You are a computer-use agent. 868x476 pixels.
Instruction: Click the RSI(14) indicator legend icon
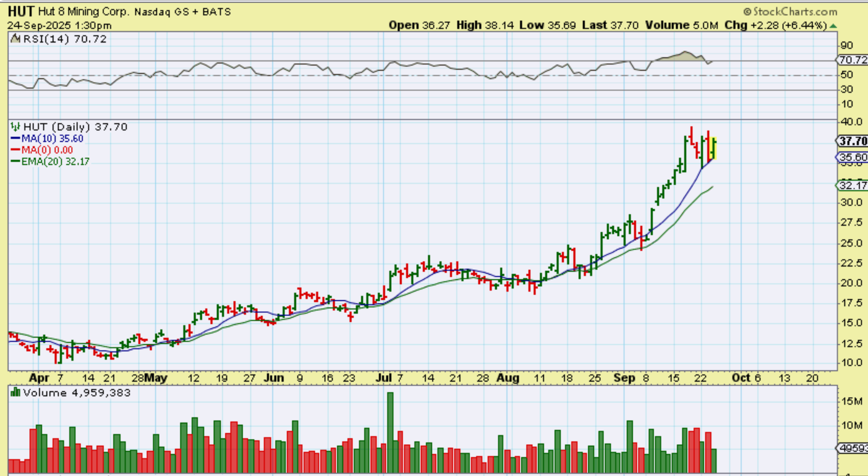coord(16,39)
